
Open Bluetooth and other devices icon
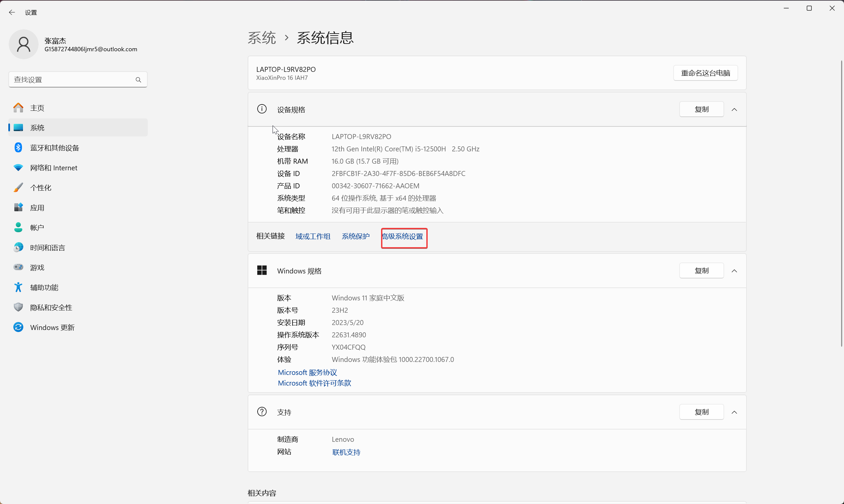click(x=18, y=148)
